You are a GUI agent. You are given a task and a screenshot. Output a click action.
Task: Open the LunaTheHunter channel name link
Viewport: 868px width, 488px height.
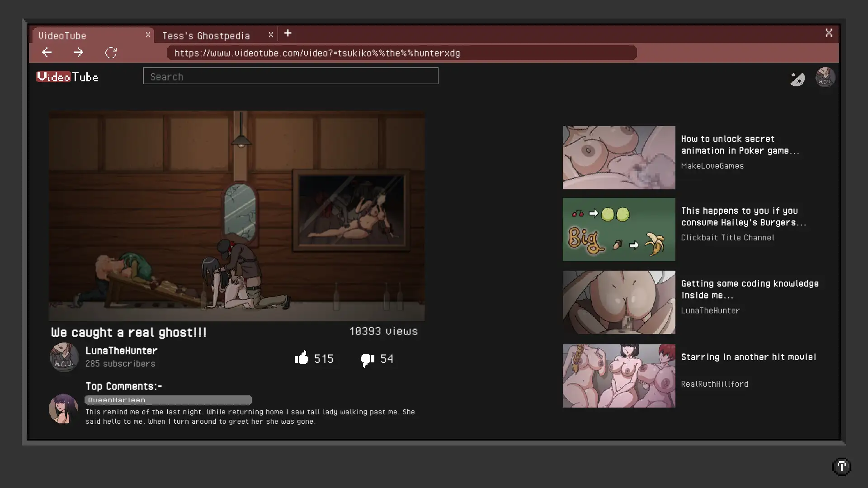(121, 351)
